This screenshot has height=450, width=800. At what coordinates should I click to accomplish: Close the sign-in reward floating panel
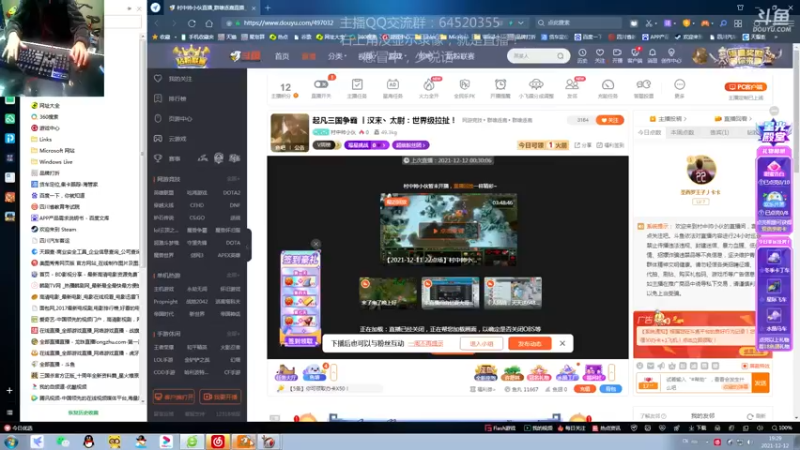[316, 244]
